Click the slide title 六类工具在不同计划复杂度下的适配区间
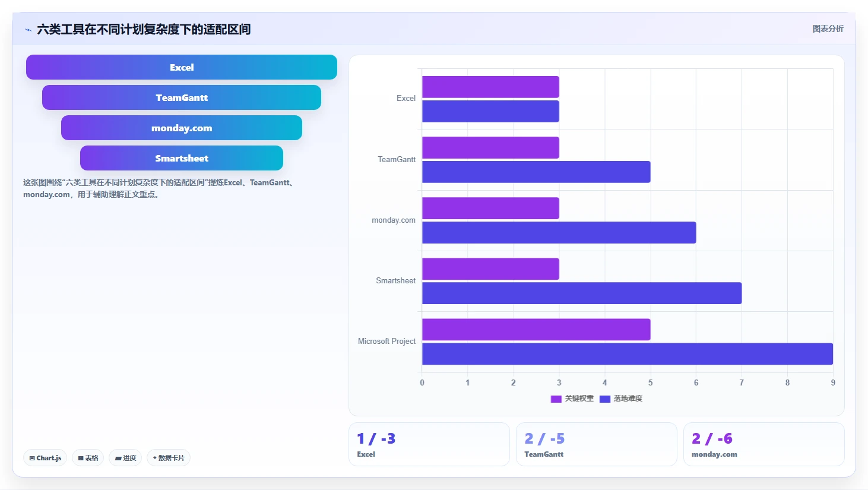 (x=144, y=29)
